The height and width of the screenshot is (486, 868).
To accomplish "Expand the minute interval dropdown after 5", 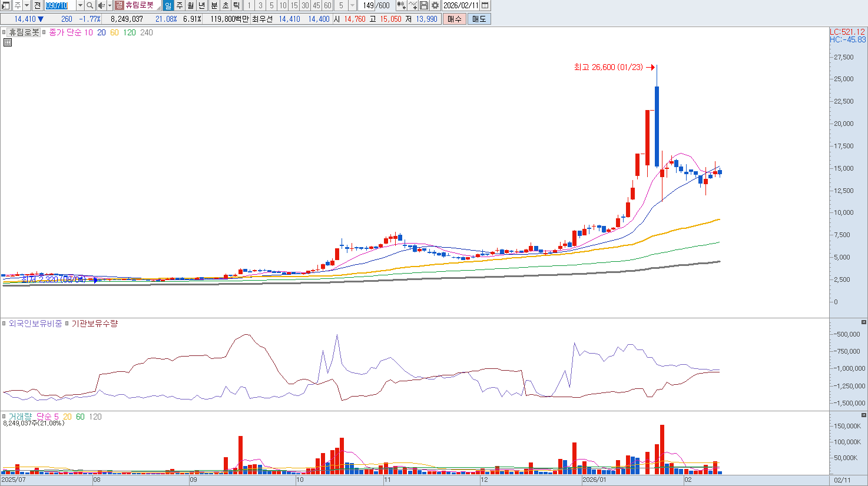I will click(352, 5).
